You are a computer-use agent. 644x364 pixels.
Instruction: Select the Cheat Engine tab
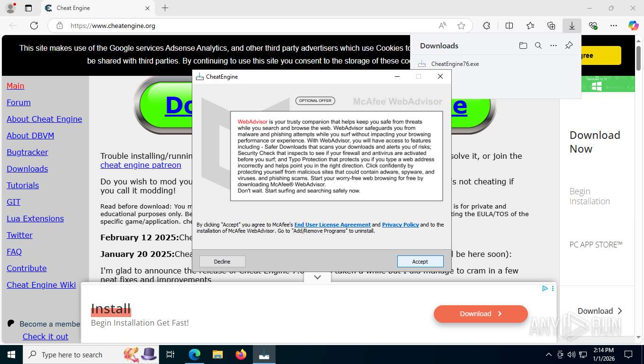pyautogui.click(x=97, y=8)
